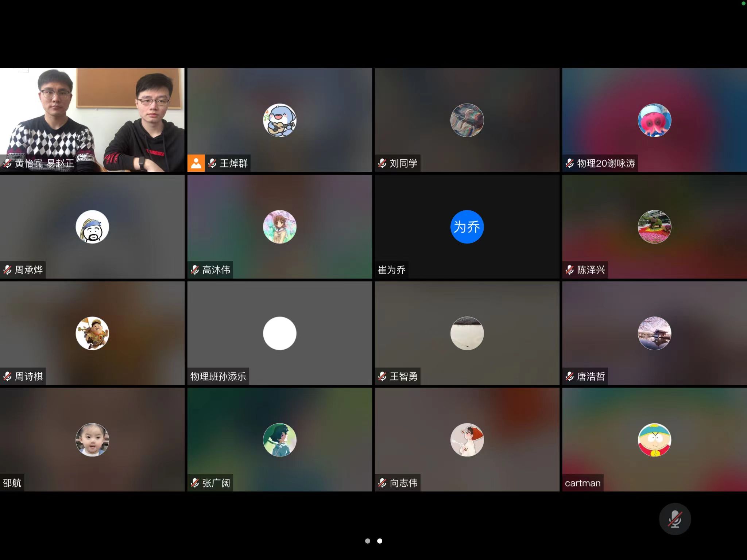Open the video tile of 黄怡宾 易赵正
Viewport: 747px width, 560px height.
92,120
